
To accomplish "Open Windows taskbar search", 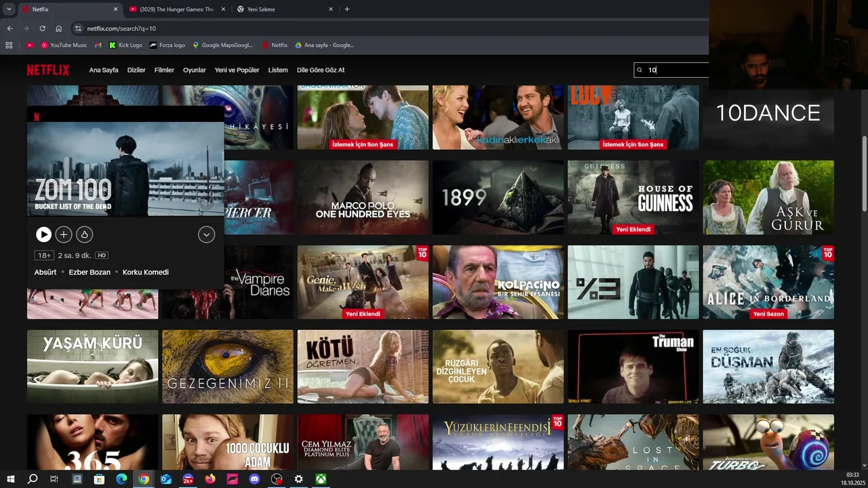I will point(33,479).
